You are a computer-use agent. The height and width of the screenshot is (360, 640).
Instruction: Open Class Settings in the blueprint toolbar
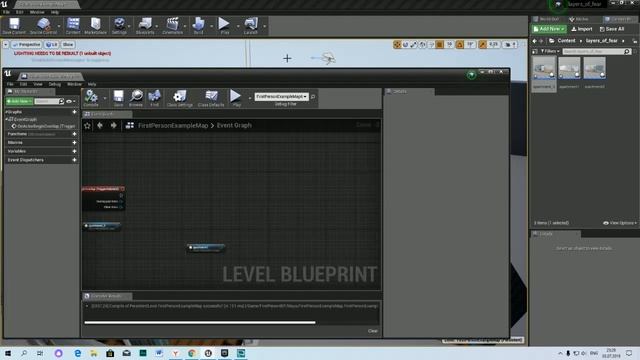point(180,98)
